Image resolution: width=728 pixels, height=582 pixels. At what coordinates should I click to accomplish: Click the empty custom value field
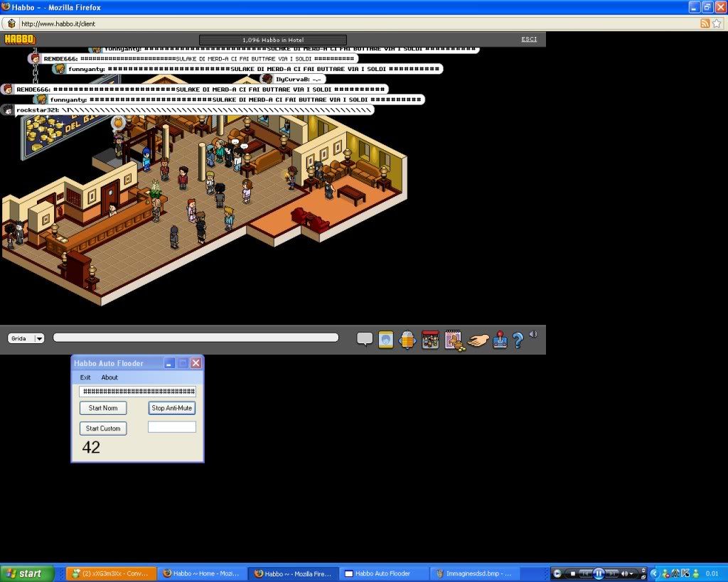tap(172, 427)
